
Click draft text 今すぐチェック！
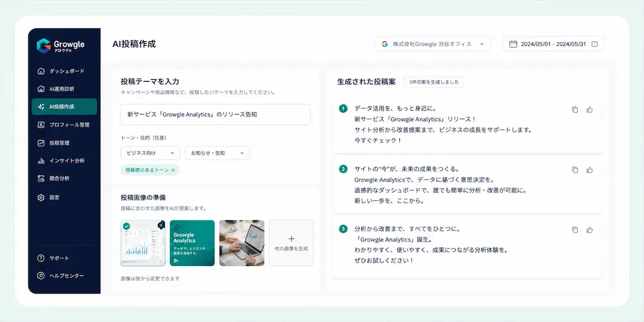377,140
